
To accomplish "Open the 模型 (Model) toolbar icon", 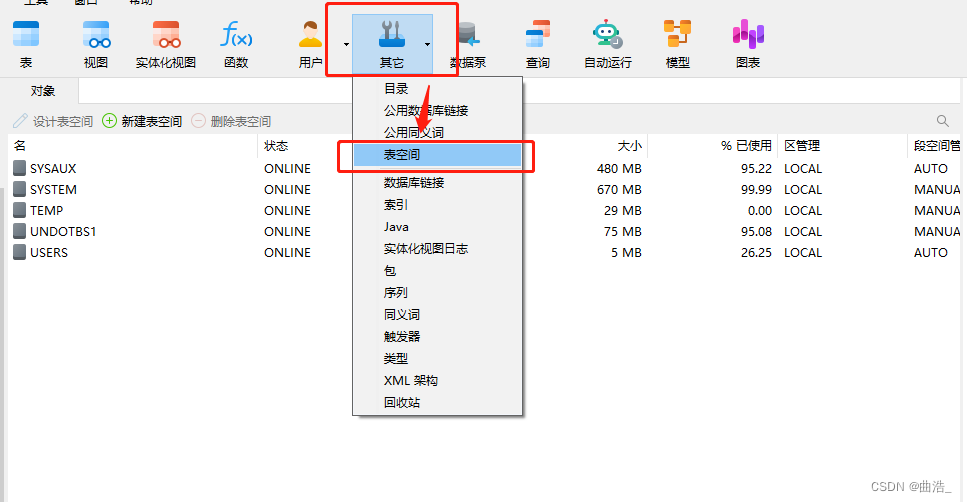I will coord(677,35).
